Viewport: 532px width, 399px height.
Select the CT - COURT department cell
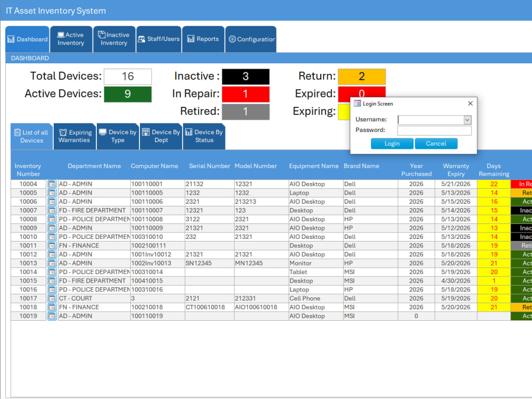tap(94, 298)
